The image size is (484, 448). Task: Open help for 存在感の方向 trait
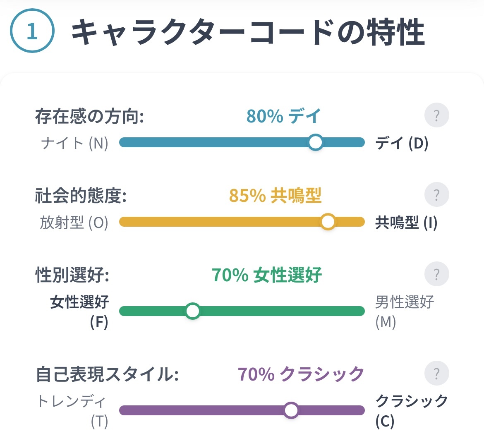[x=436, y=115]
